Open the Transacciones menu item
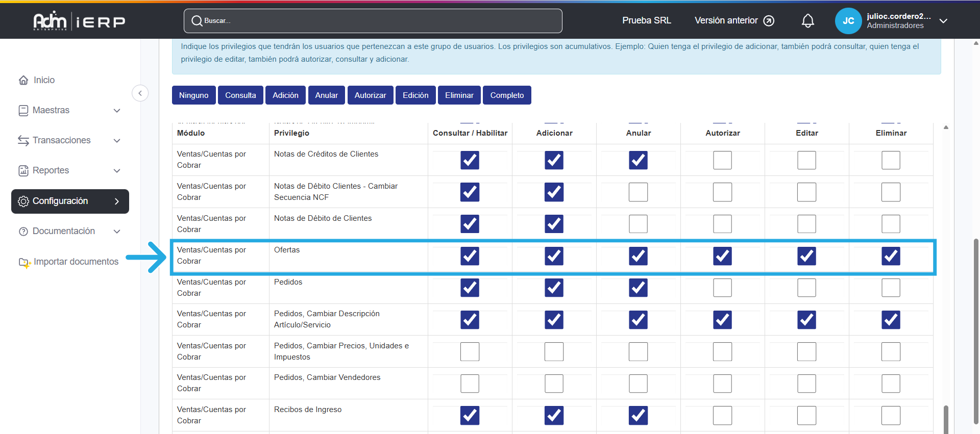The width and height of the screenshot is (980, 434). [x=61, y=140]
